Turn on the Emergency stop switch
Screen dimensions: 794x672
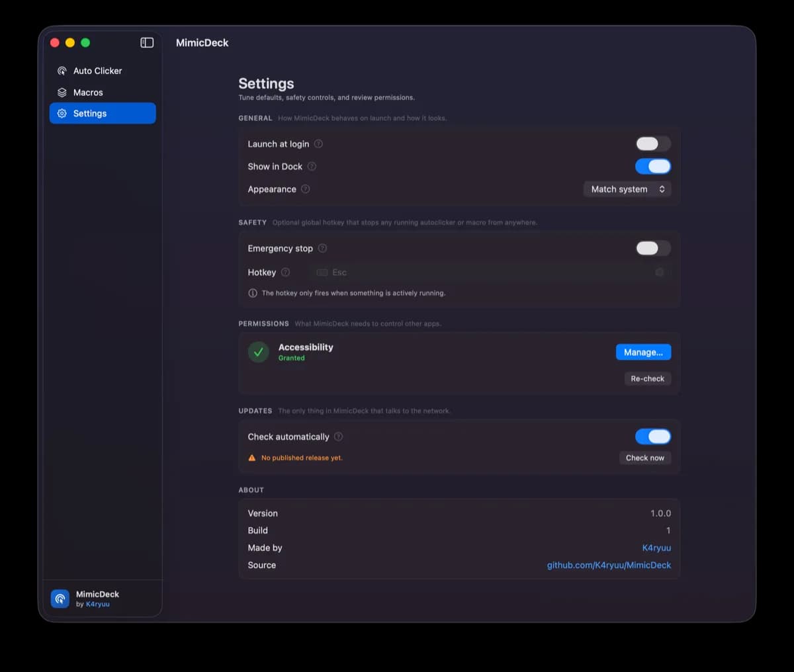[653, 248]
